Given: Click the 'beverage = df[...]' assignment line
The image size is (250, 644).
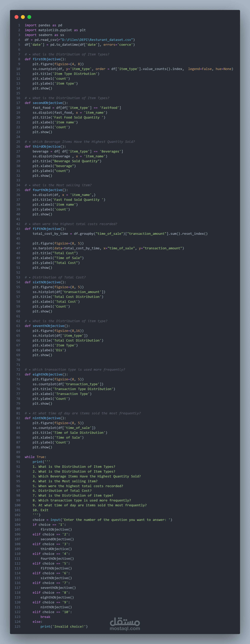Looking at the screenshot, I should (78, 151).
